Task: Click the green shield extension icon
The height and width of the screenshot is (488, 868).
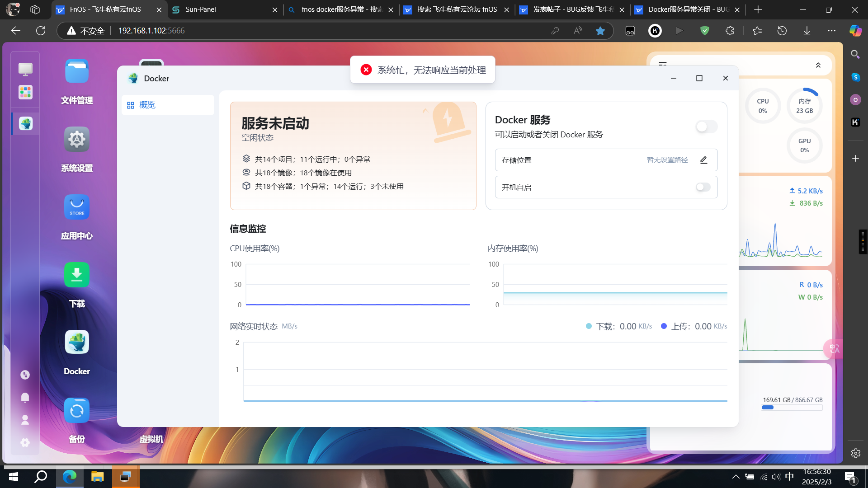Action: coord(705,31)
